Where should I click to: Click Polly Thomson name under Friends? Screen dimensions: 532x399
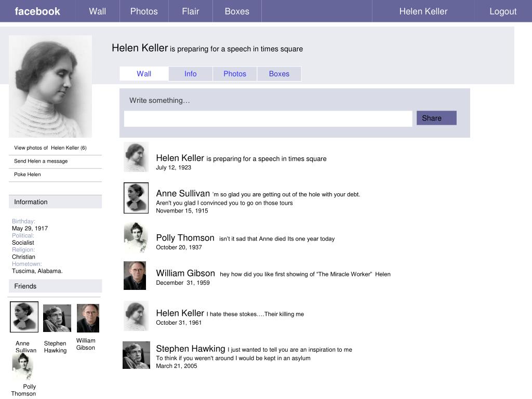coord(23,390)
